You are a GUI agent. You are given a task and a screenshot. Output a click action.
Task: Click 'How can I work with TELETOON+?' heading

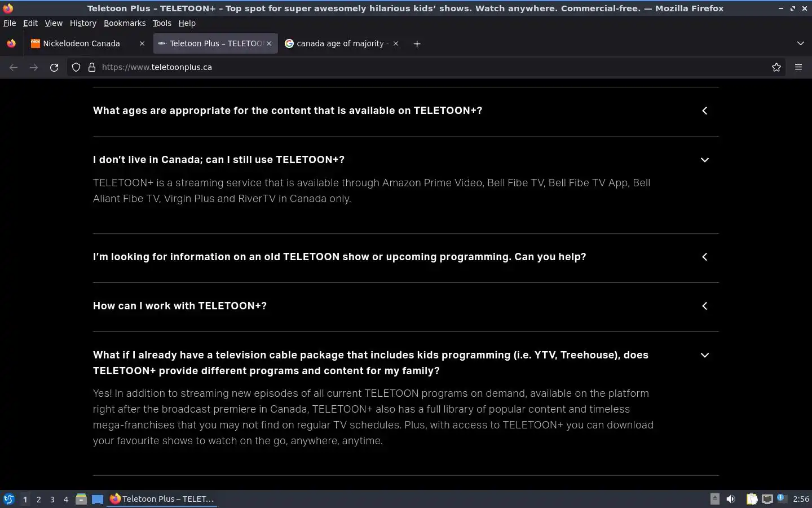180,306
